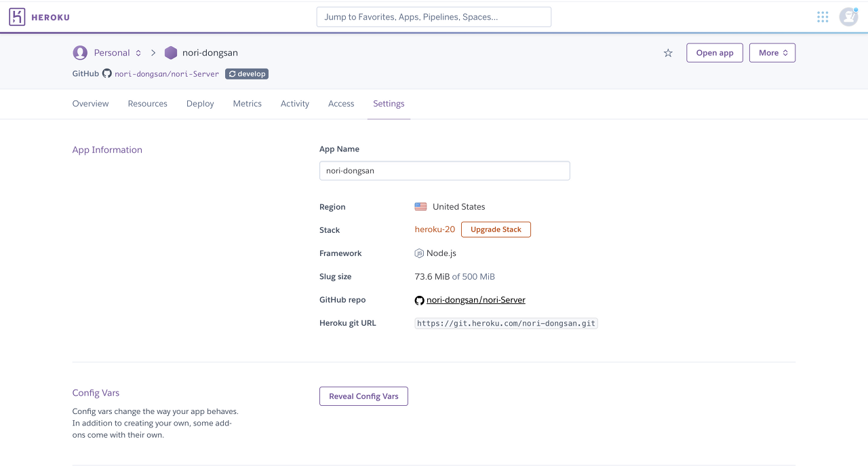Viewport: 868px width, 471px height.
Task: Open the user account avatar menu
Action: [848, 17]
